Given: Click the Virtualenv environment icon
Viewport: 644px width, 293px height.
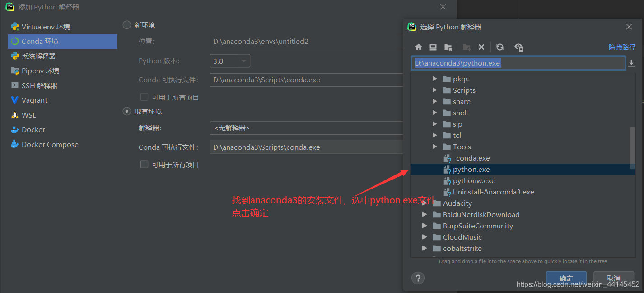Looking at the screenshot, I should point(15,27).
